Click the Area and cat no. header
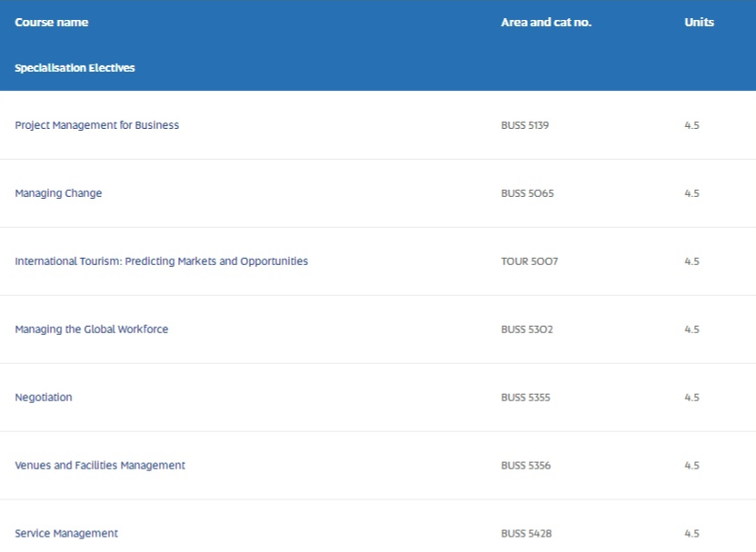 point(546,23)
